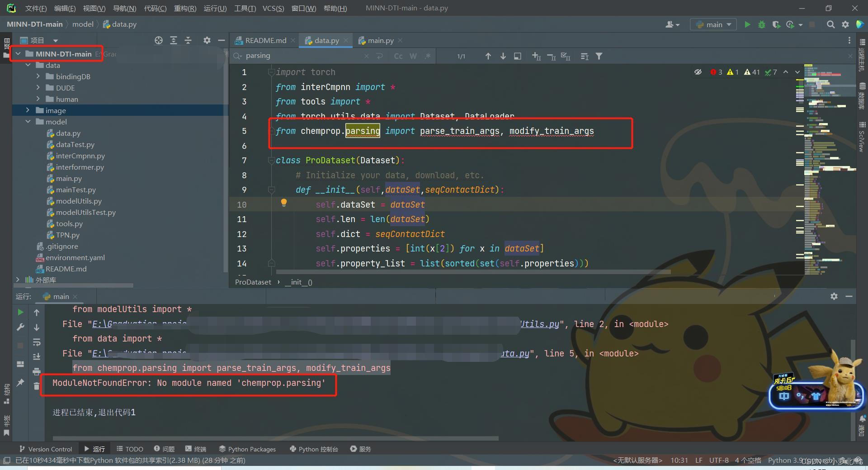Run main with coverage
Image resolution: width=868 pixels, height=470 pixels.
pos(777,24)
